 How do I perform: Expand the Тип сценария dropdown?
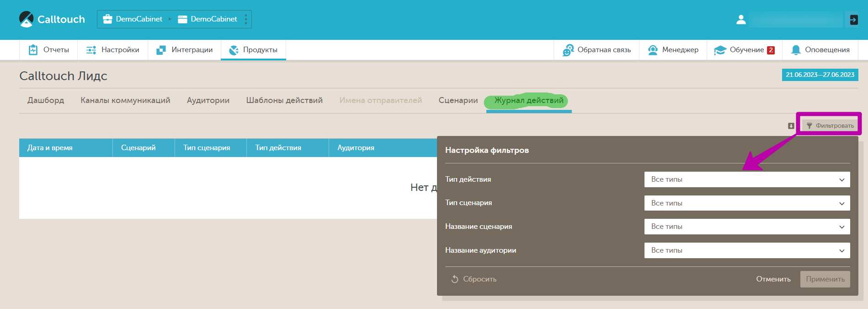coord(747,203)
